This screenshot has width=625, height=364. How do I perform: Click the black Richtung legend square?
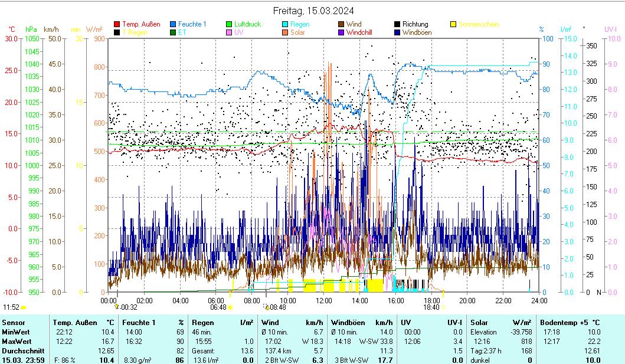coord(397,24)
